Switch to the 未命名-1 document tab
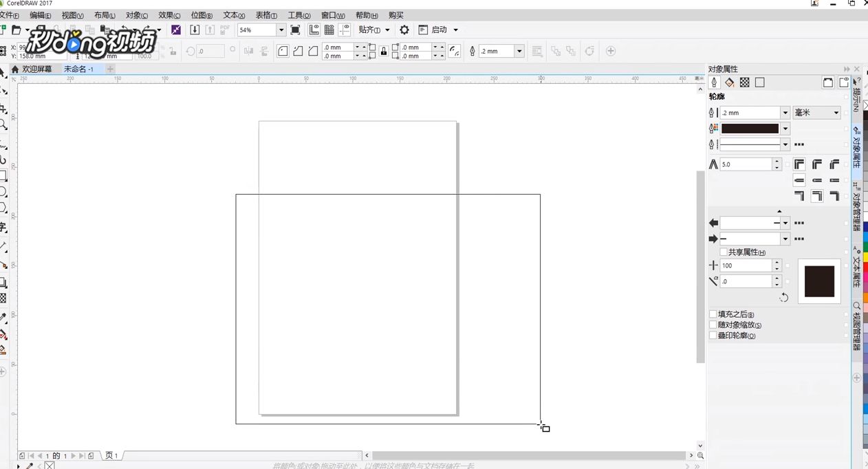Screen dimensions: 868x469 [x=78, y=69]
